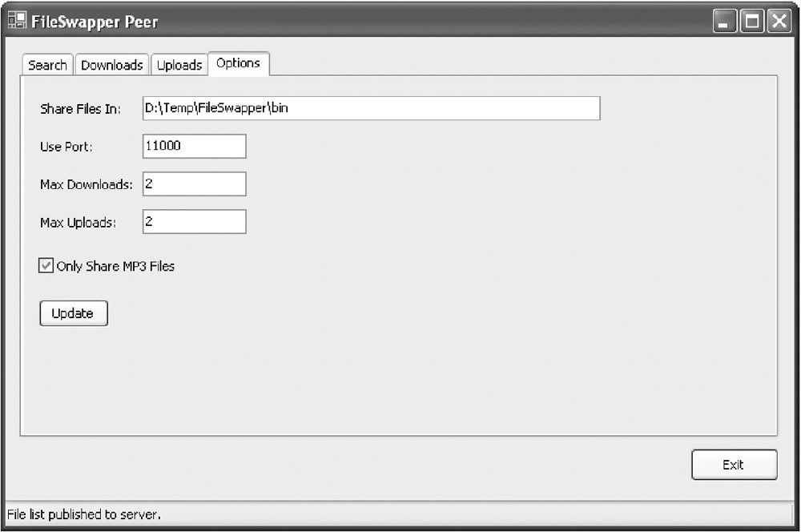Image resolution: width=801 pixels, height=532 pixels.
Task: Switch to the Search tab
Action: (x=47, y=65)
